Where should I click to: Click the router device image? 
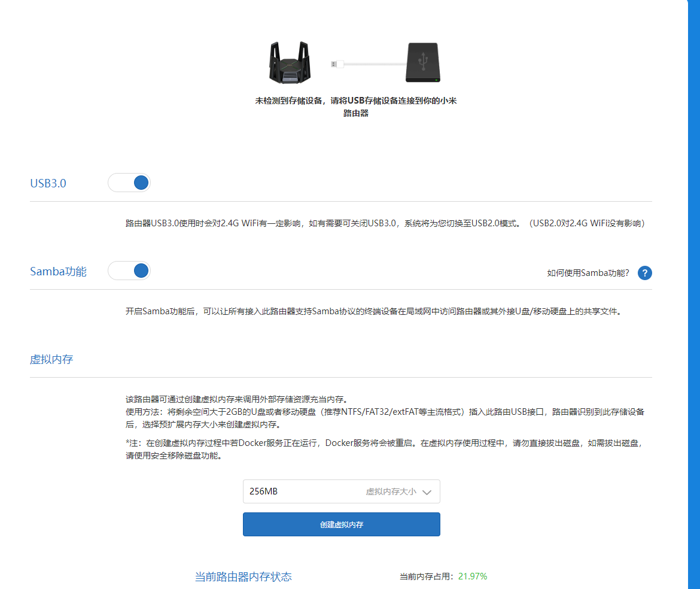[290, 62]
